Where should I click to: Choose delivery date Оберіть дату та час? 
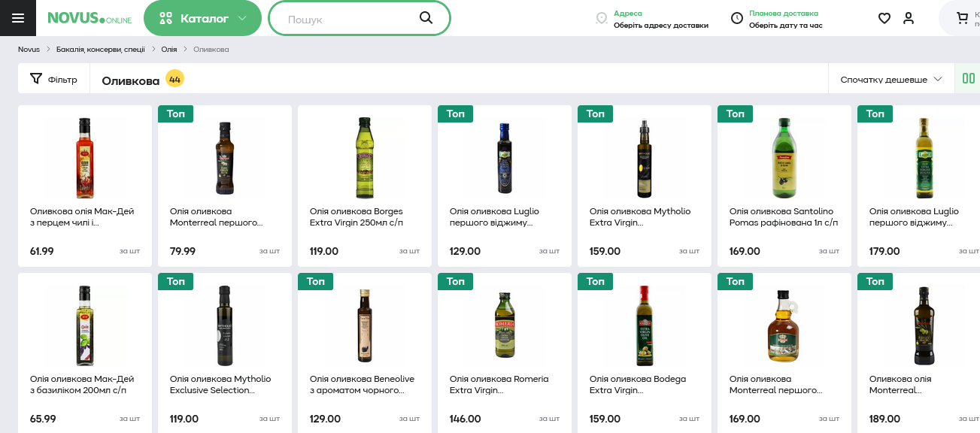(785, 25)
